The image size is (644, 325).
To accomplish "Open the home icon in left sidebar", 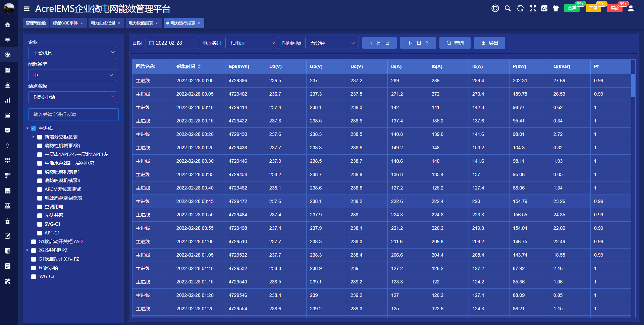I will click(7, 25).
